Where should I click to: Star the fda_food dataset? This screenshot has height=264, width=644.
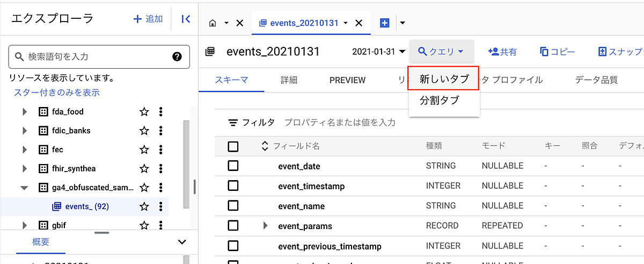(x=144, y=112)
